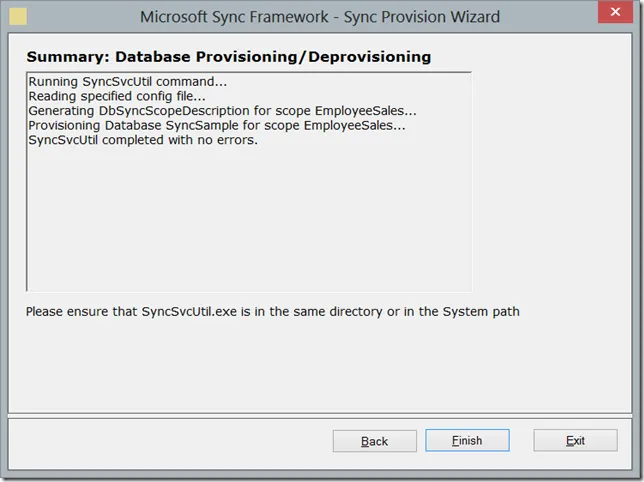Select the 'Running SyncSvcUtil command...' log line

(x=128, y=81)
